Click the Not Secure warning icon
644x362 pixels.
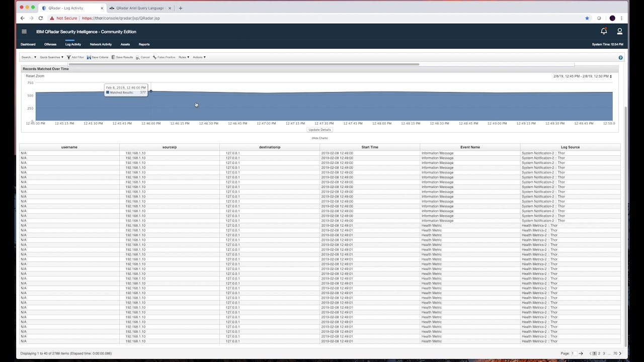click(x=52, y=18)
